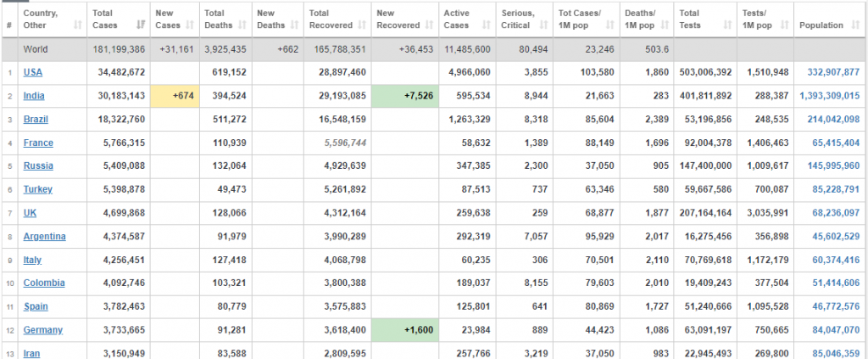This screenshot has height=359, width=868.
Task: Open the USA country link
Action: 33,72
